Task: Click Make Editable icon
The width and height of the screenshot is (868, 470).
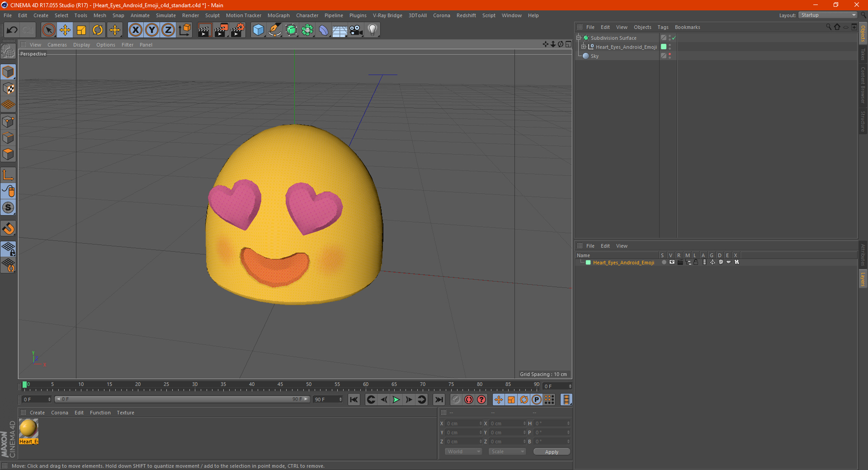Action: [x=8, y=52]
